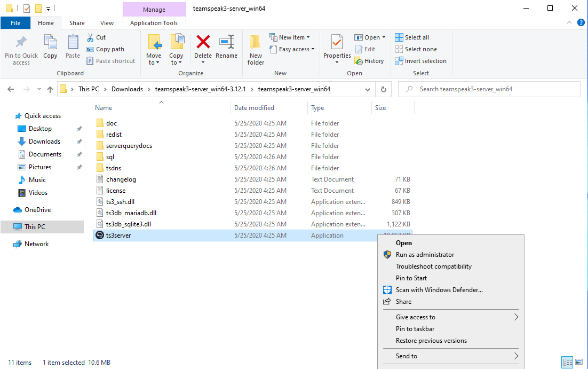This screenshot has height=369, width=588.
Task: Create a New folder from the ribbon
Action: (x=256, y=50)
